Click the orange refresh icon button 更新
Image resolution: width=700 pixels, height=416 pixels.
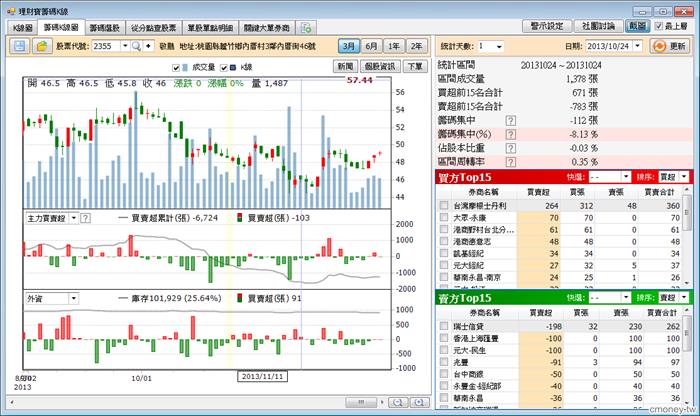pos(670,46)
